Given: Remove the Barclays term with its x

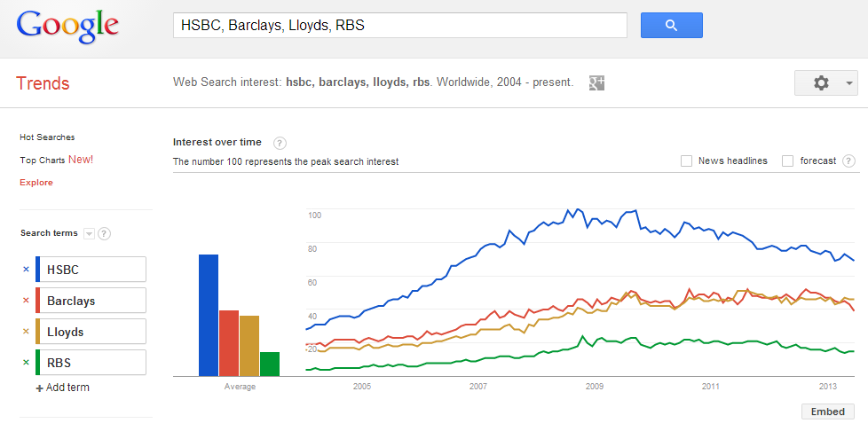Looking at the screenshot, I should click(x=26, y=301).
